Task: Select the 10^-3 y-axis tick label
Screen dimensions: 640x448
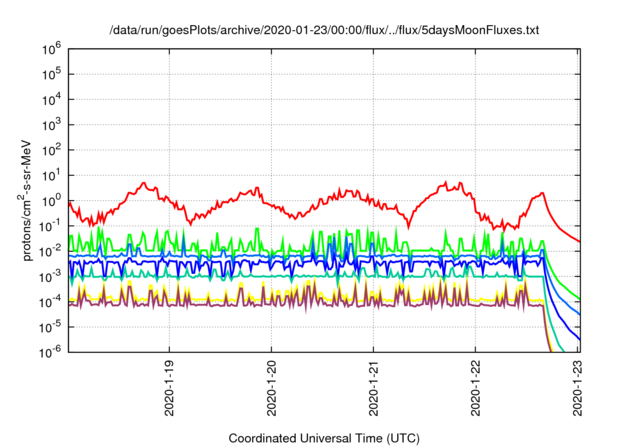Action: [51, 277]
